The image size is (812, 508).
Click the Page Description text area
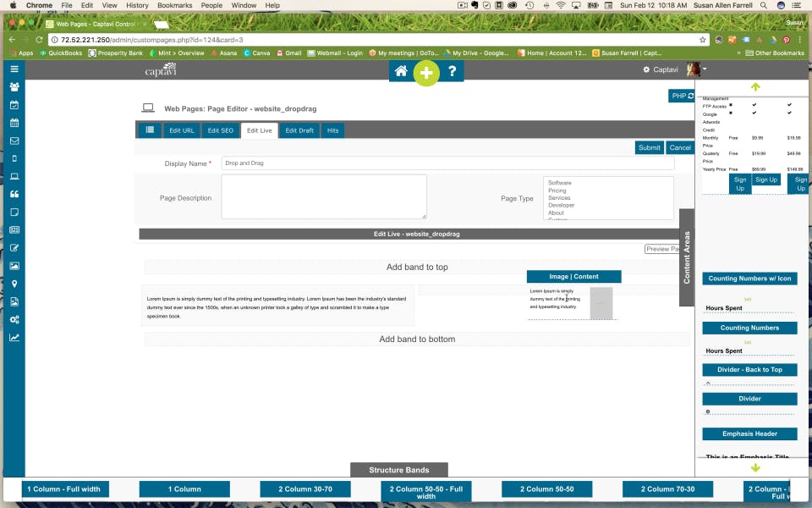pos(324,196)
